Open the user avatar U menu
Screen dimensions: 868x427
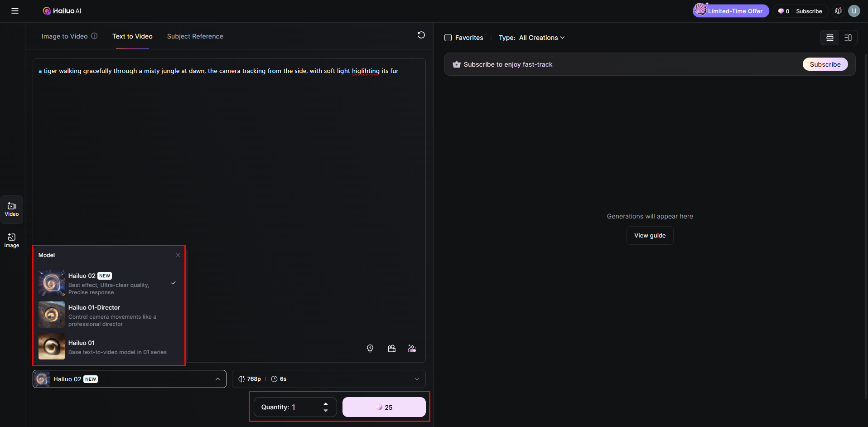[854, 11]
